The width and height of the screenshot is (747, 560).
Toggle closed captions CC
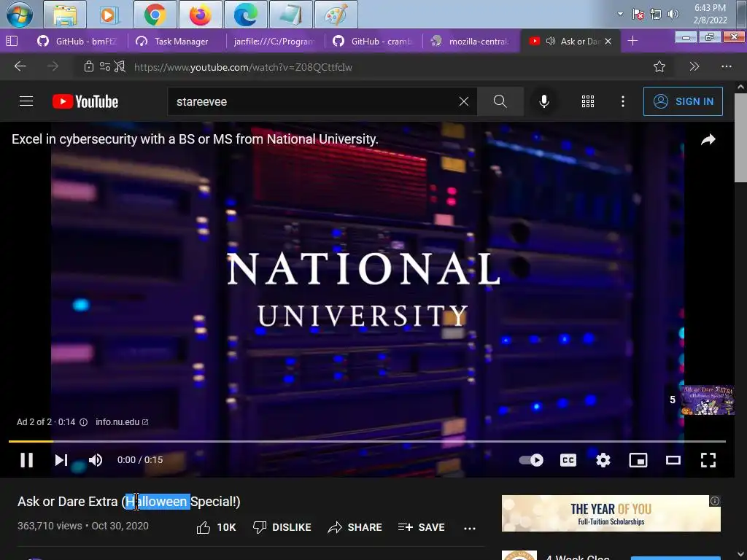(x=568, y=460)
